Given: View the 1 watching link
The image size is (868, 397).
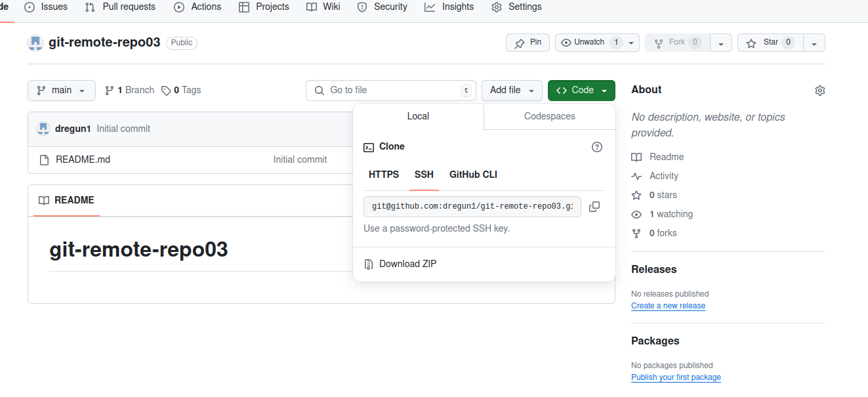Looking at the screenshot, I should click(662, 214).
